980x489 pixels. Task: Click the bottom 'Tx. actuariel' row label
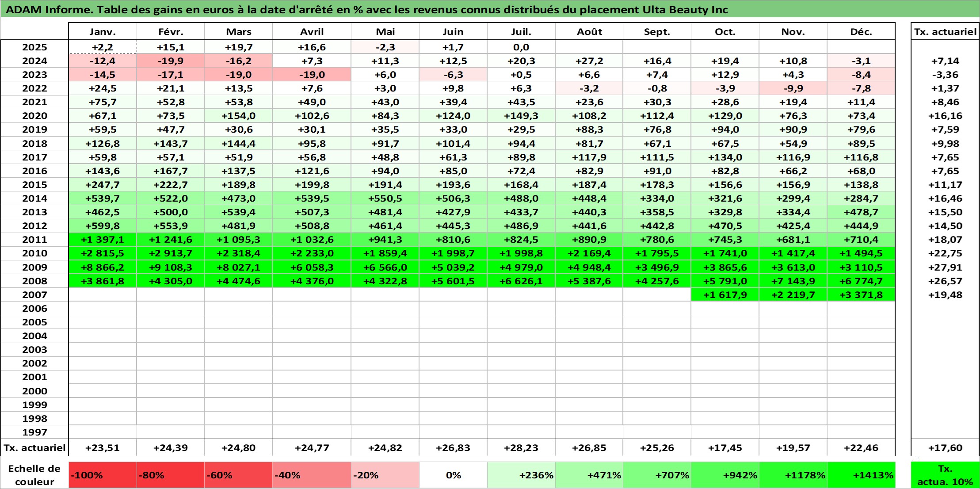point(34,447)
